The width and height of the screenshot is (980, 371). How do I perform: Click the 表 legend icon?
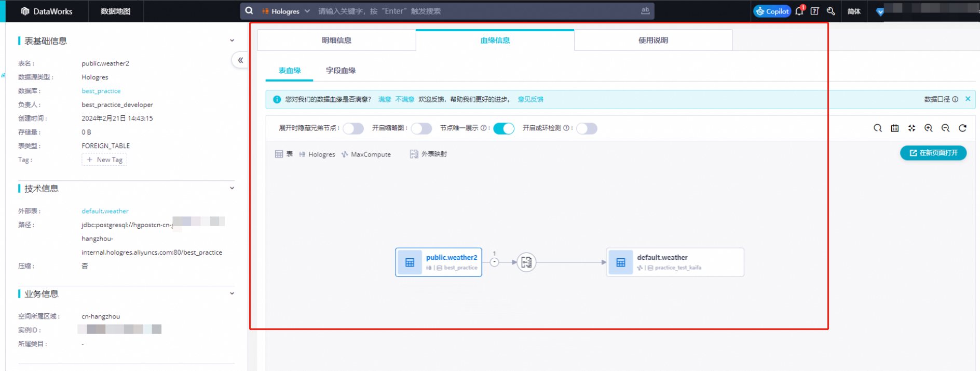pyautogui.click(x=279, y=154)
